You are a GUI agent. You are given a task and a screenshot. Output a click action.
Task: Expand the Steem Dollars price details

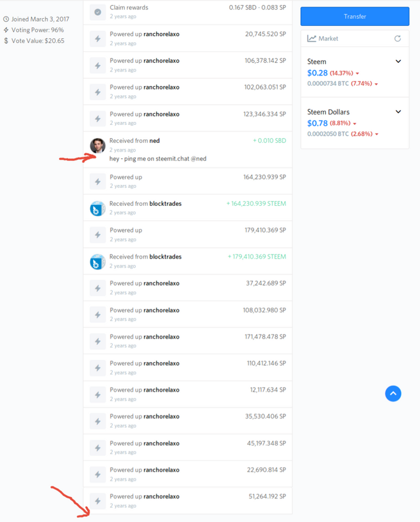(x=398, y=112)
